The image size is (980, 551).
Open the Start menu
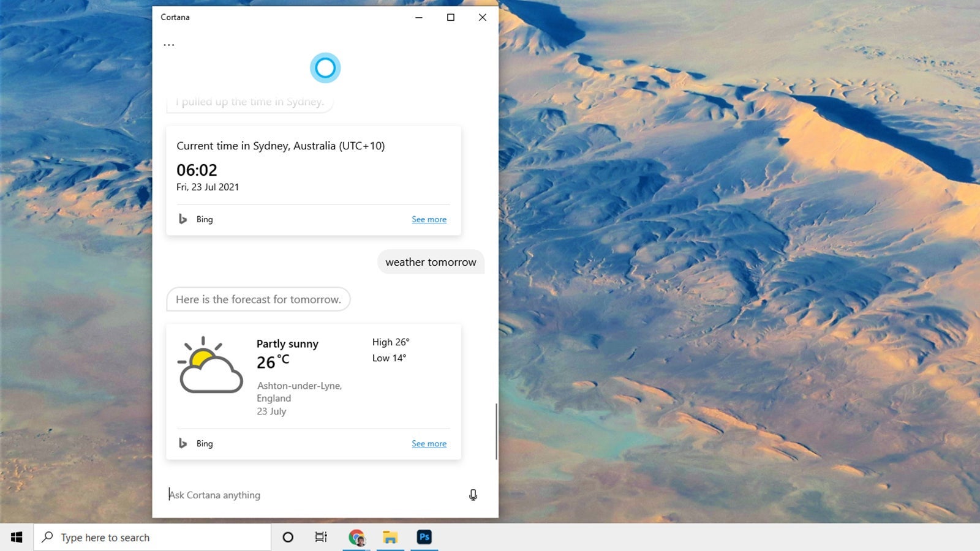point(15,537)
